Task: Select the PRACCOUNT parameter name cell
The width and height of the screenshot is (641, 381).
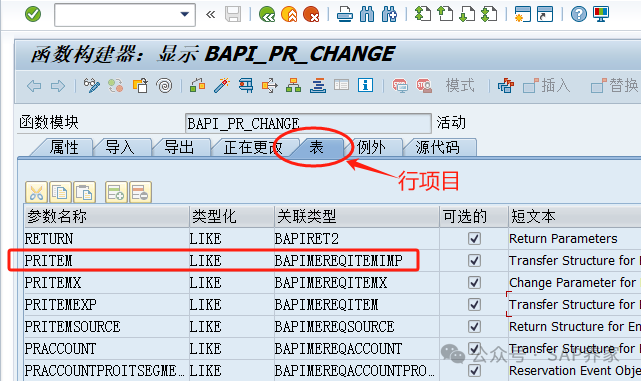Action: [106, 349]
